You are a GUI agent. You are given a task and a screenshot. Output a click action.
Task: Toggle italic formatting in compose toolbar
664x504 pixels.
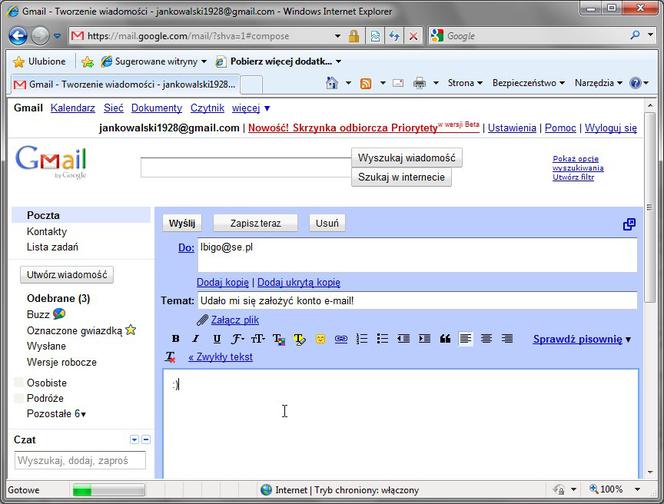pos(196,339)
